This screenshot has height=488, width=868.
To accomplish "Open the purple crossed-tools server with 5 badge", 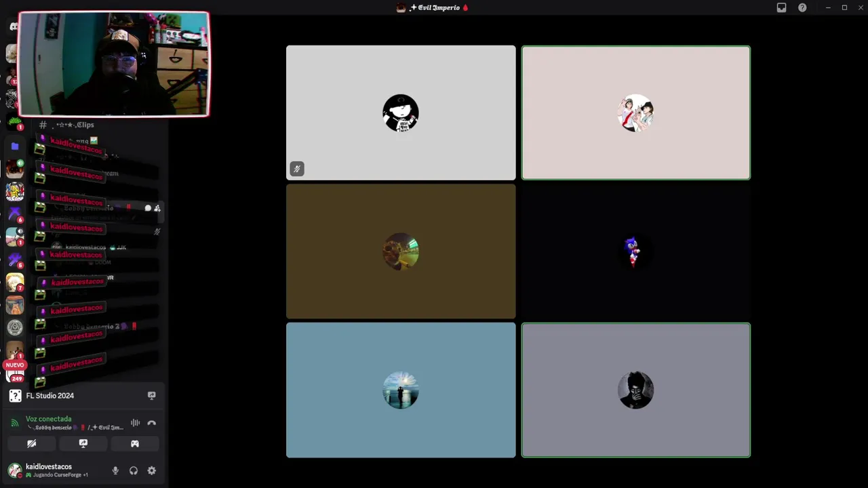I will click(15, 260).
